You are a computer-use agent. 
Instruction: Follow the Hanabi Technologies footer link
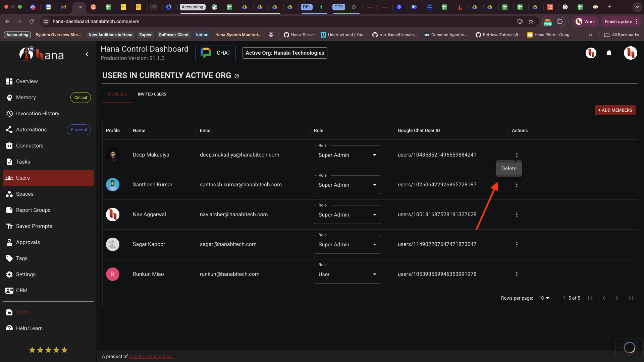click(151, 356)
